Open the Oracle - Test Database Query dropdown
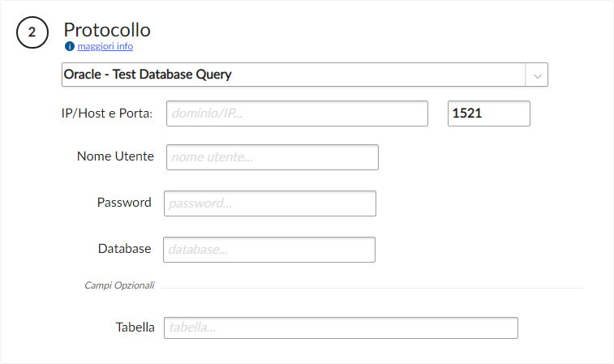614x364 pixels. click(x=294, y=75)
